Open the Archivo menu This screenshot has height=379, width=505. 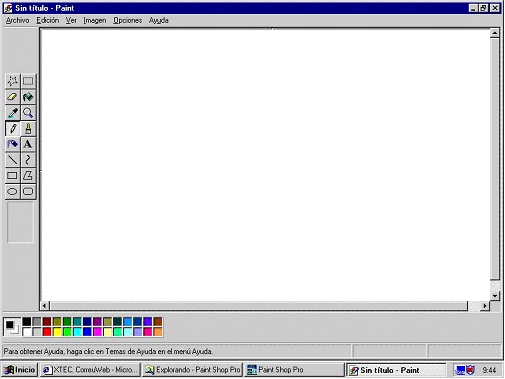click(17, 20)
